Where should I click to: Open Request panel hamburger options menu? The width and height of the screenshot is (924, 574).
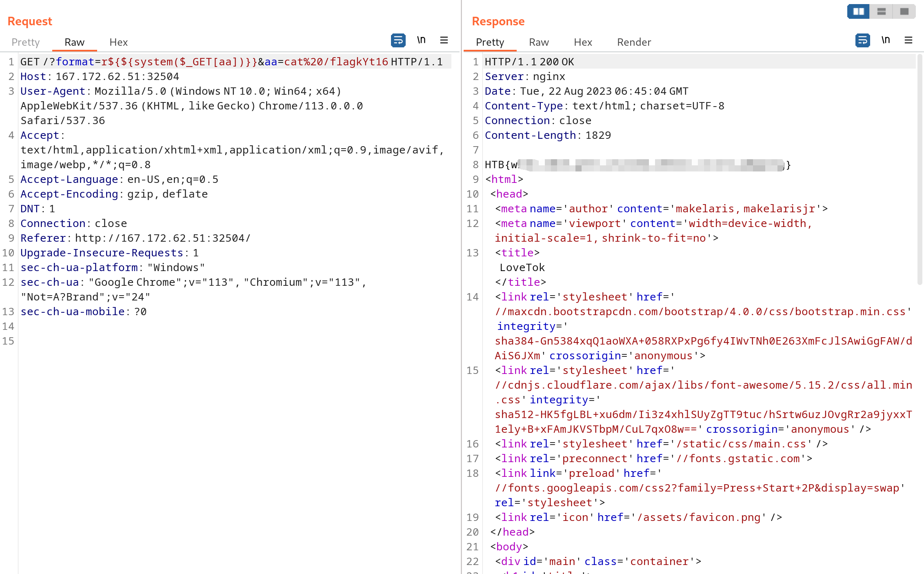point(444,40)
